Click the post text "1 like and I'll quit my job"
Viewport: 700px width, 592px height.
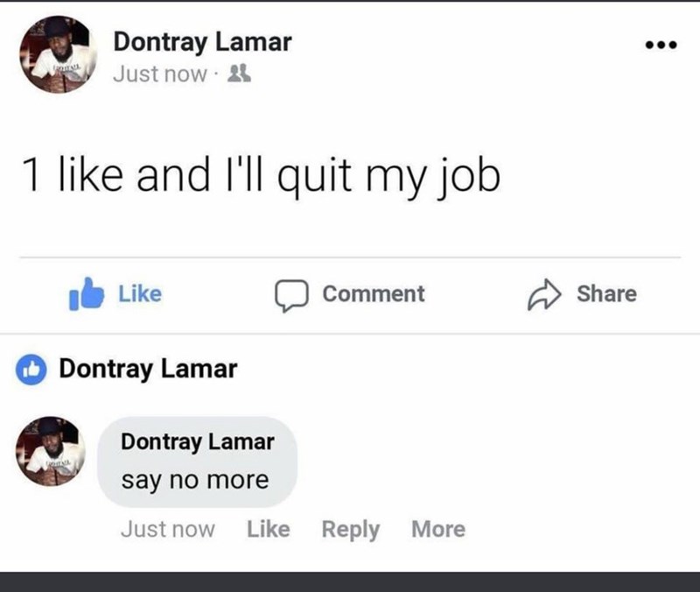pyautogui.click(x=262, y=179)
